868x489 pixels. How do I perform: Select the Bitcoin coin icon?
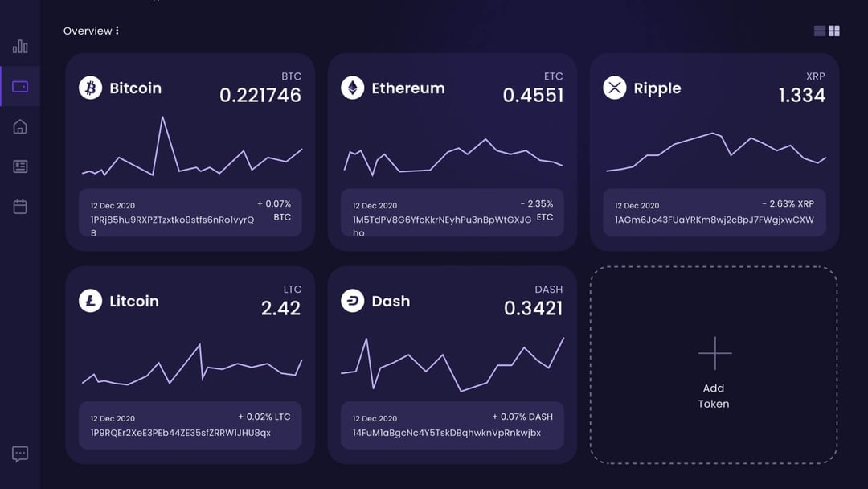pos(91,88)
